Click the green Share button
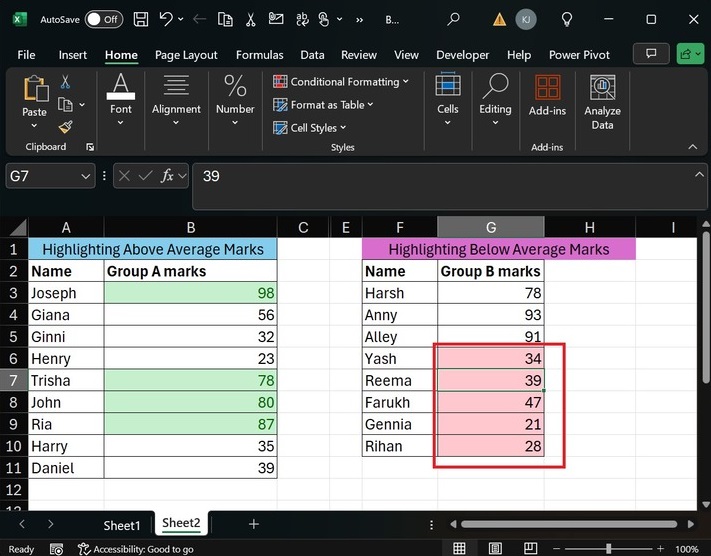 tap(690, 54)
